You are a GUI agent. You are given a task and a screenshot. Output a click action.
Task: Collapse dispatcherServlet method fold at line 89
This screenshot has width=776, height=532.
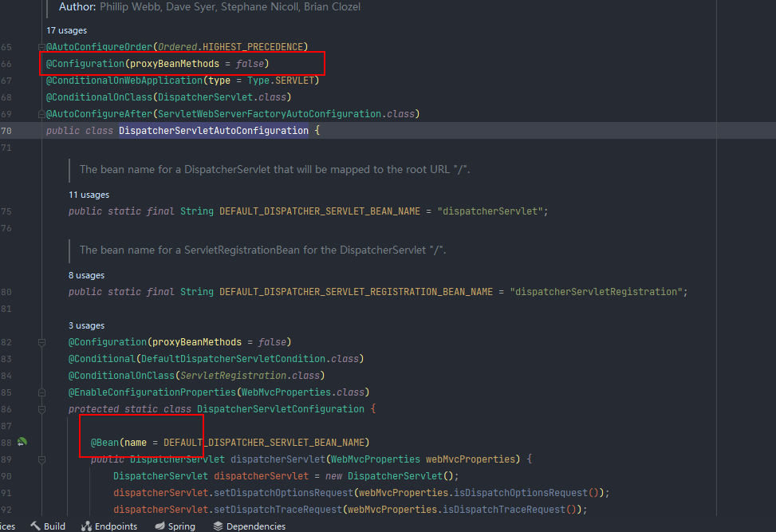(42, 459)
